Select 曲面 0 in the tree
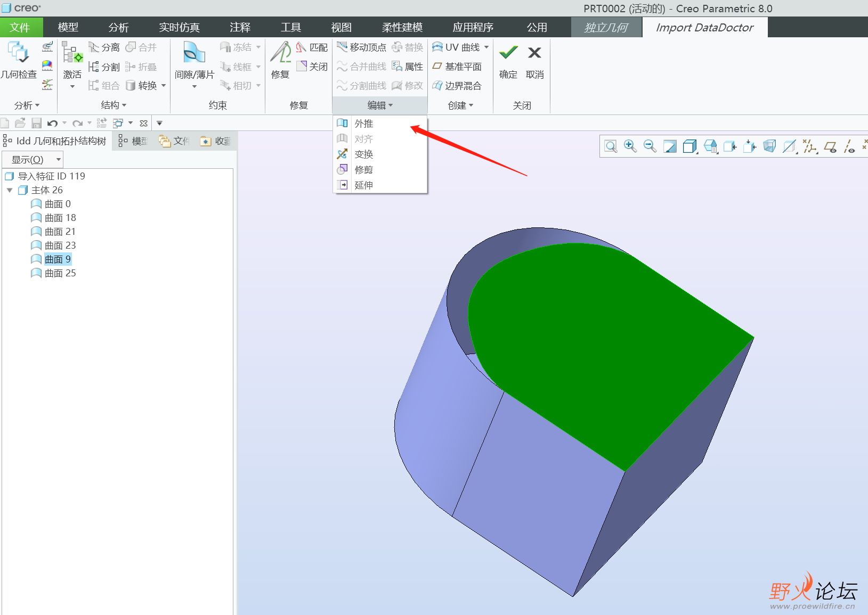 point(51,204)
